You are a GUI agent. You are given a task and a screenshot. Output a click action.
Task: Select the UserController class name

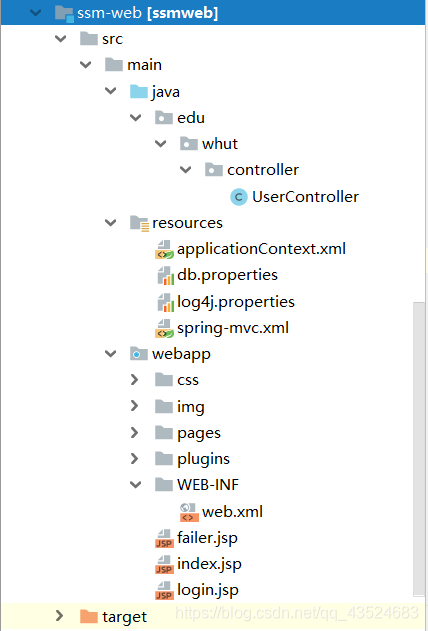click(x=305, y=197)
